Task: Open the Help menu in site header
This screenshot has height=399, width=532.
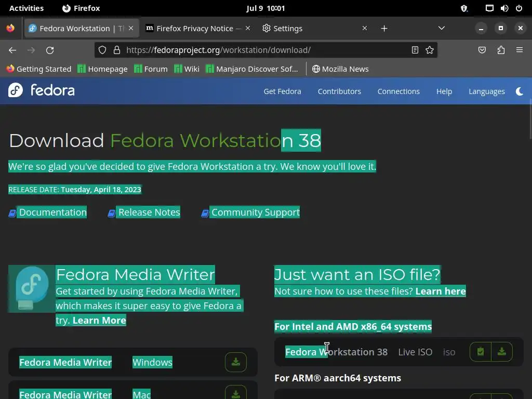Action: [444, 91]
